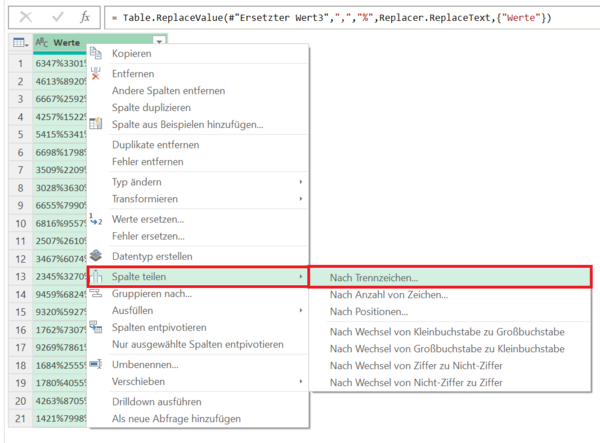The image size is (600, 443).
Task: Click the Datentyp erstellen icon
Action: 96,256
